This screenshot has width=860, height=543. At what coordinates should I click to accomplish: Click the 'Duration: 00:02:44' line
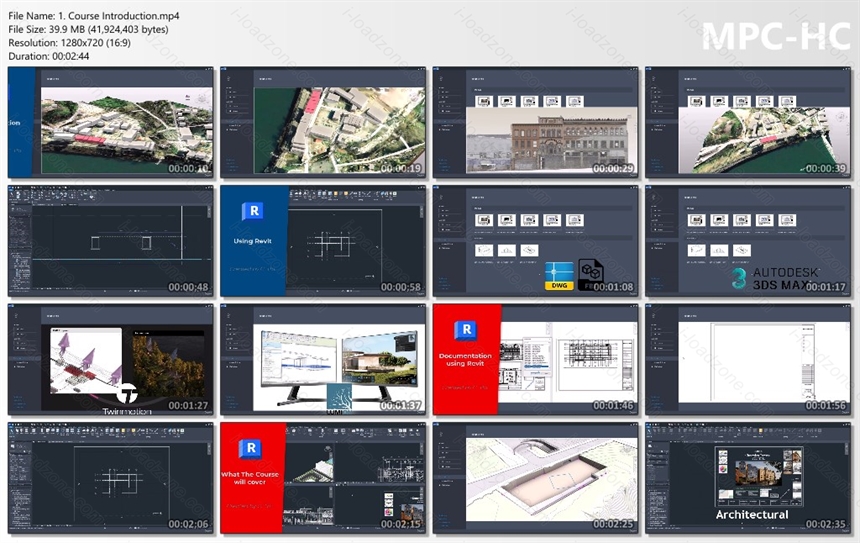(x=49, y=56)
